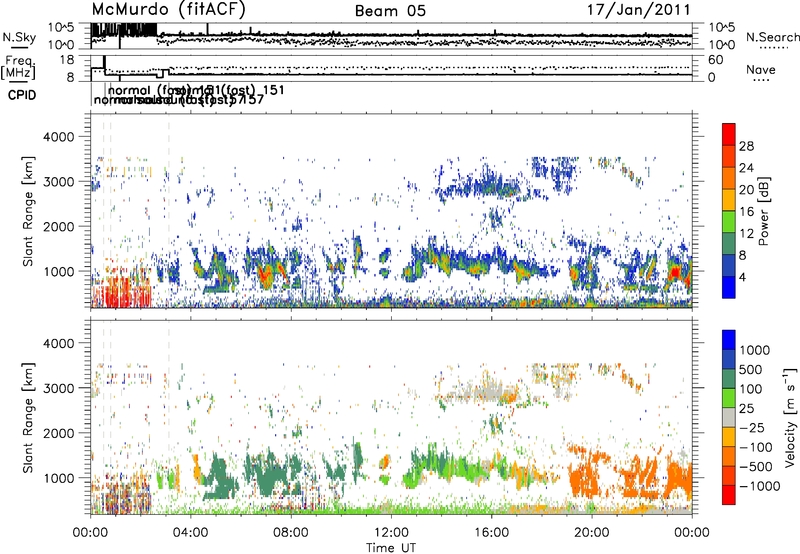
Task: Click the '04:00' time axis label
Action: pyautogui.click(x=191, y=533)
